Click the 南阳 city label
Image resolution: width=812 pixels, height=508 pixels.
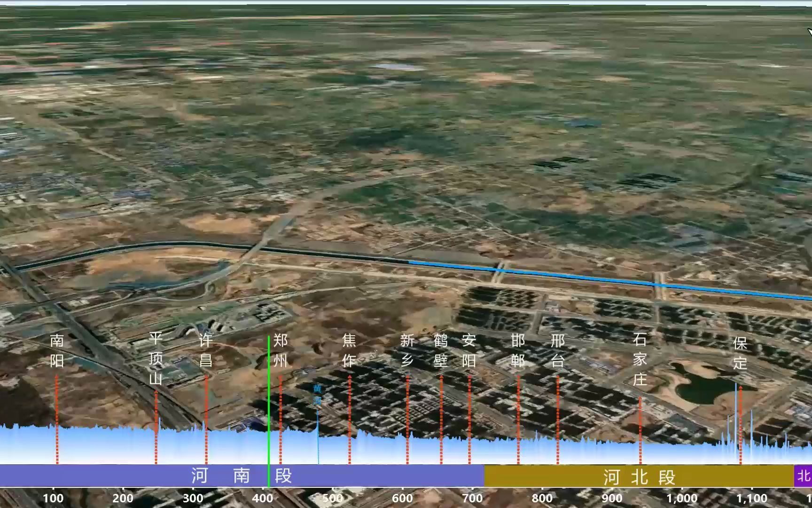click(57, 350)
